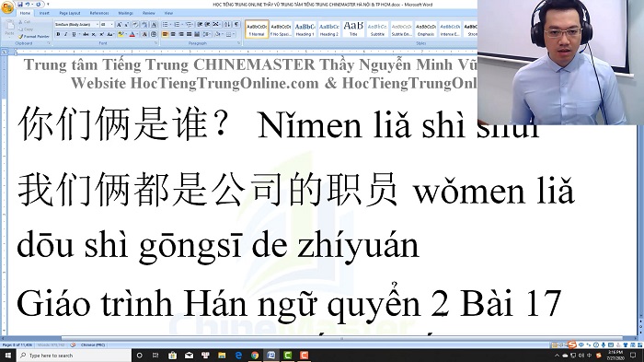Click Increase Indent icon
The image size is (644, 362).
coord(207,25)
